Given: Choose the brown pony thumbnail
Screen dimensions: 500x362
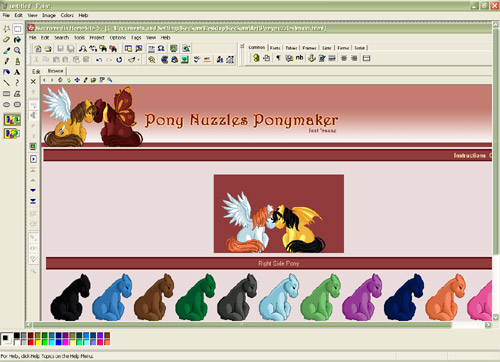Looking at the screenshot, I should pyautogui.click(x=154, y=297).
